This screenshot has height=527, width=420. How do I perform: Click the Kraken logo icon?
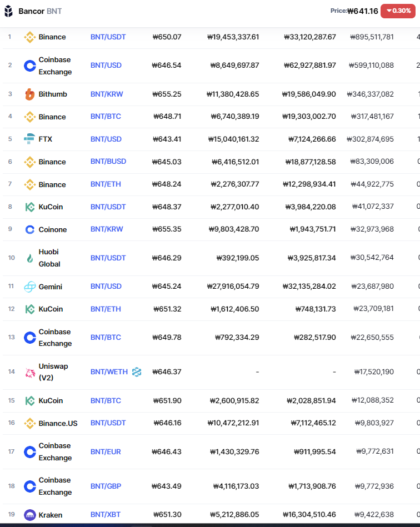[x=30, y=515]
